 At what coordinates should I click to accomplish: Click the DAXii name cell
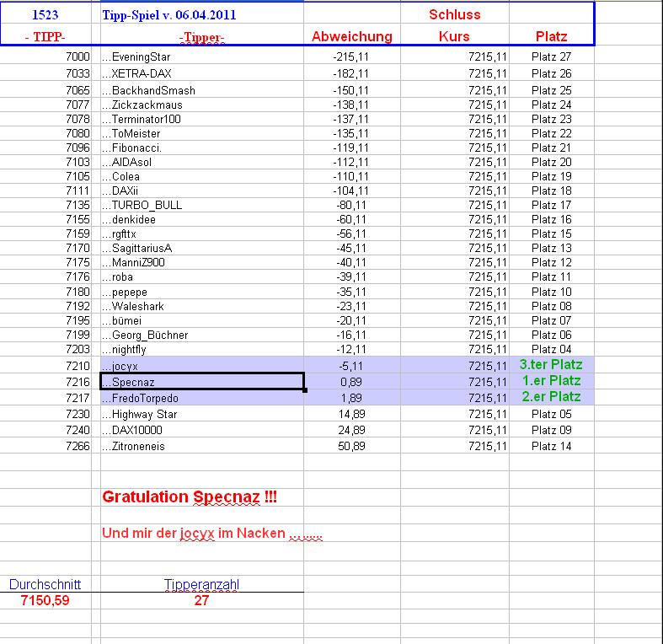point(201,191)
